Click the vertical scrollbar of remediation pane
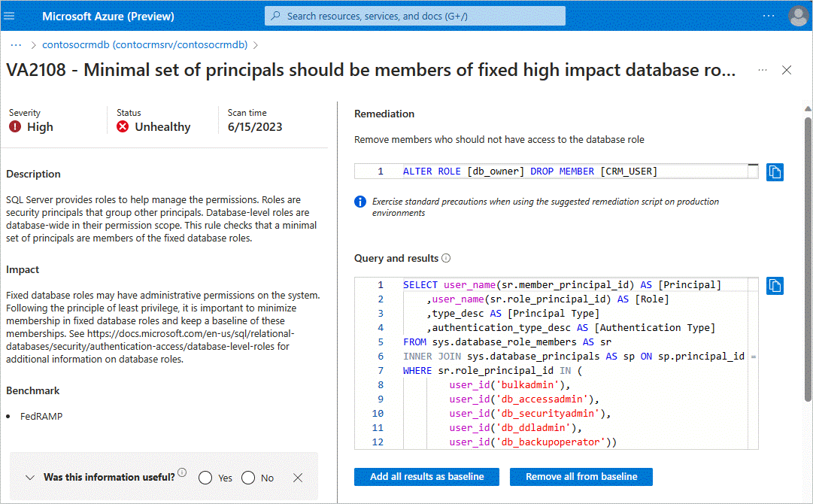Screen dimensions: 813x504 (x=808, y=260)
